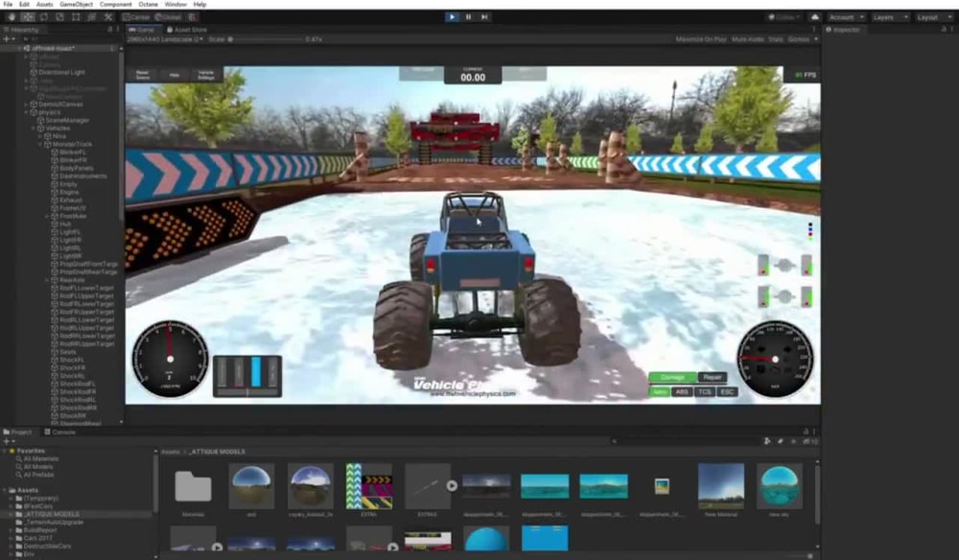This screenshot has width=959, height=560.
Task: Adjust the Game view Scale slider
Action: (x=266, y=39)
